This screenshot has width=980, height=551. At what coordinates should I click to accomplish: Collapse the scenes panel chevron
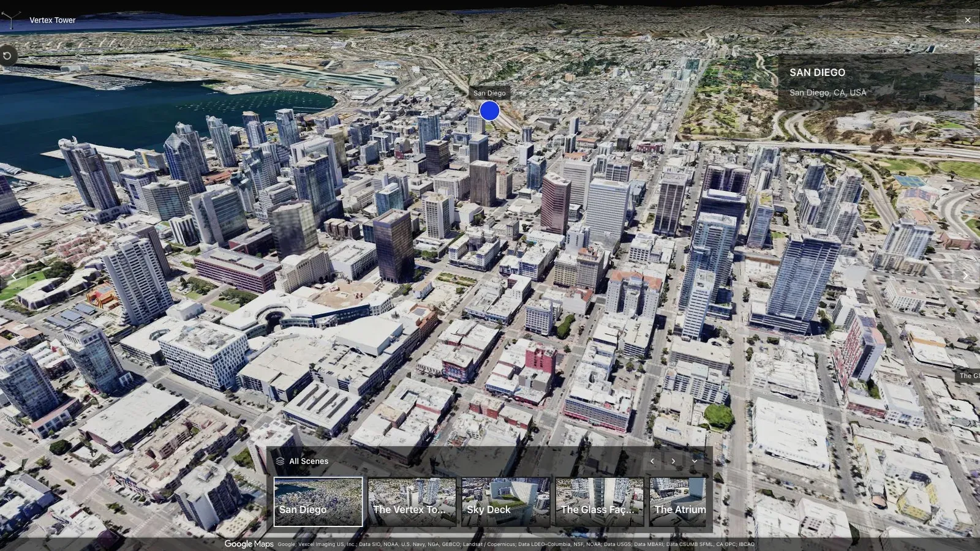click(695, 461)
